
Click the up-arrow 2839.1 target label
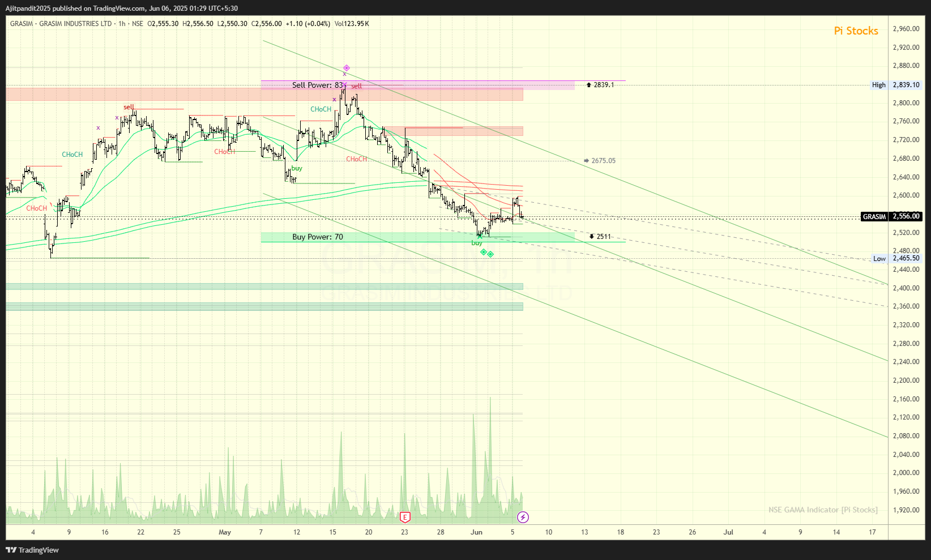click(600, 85)
